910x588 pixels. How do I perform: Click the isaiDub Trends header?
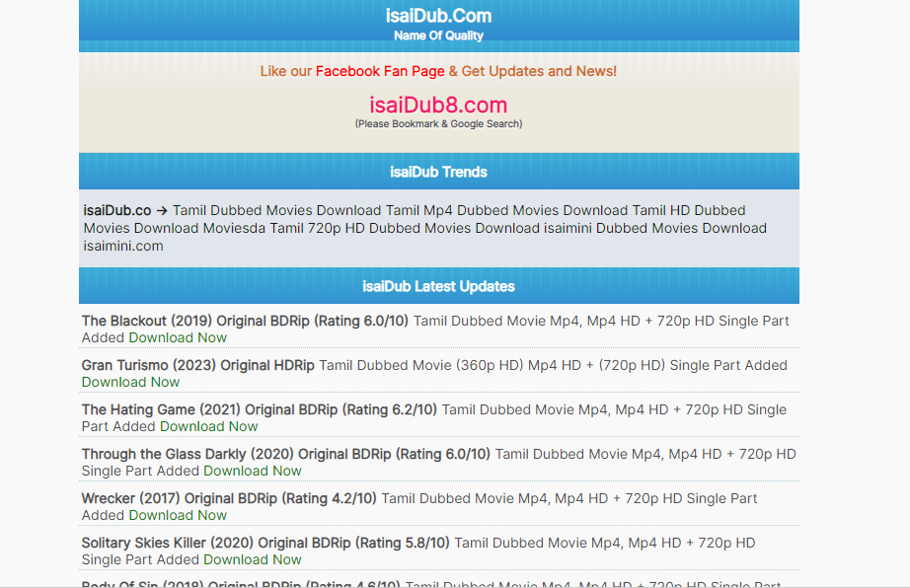click(439, 172)
